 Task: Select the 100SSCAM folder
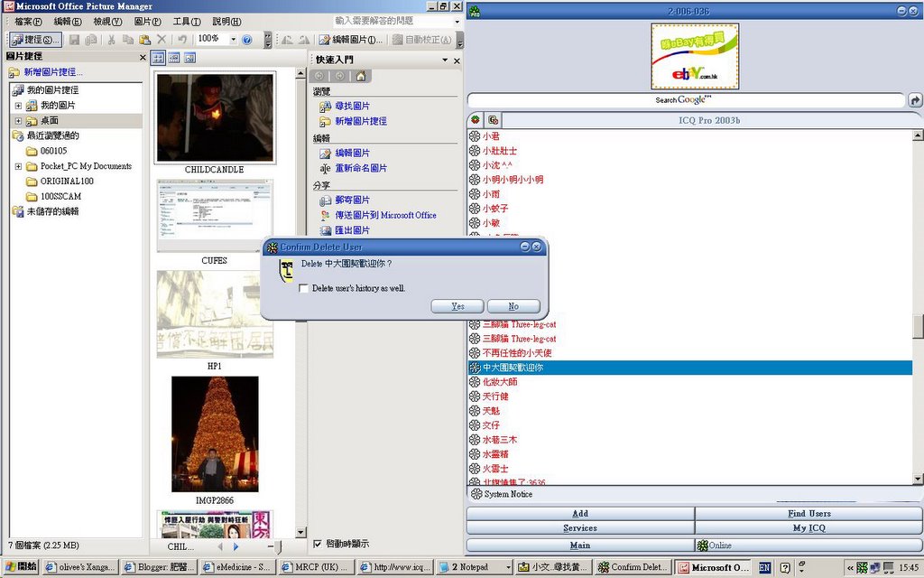(60, 196)
